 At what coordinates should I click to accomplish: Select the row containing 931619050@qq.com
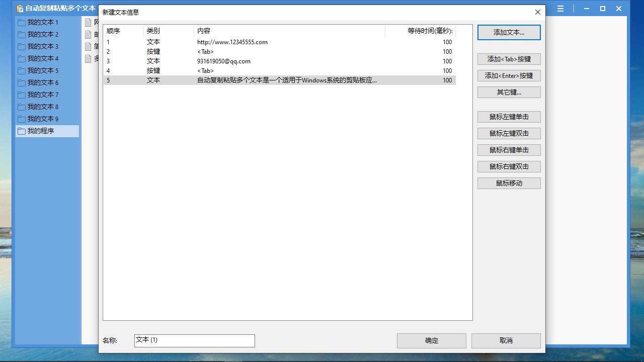point(224,61)
